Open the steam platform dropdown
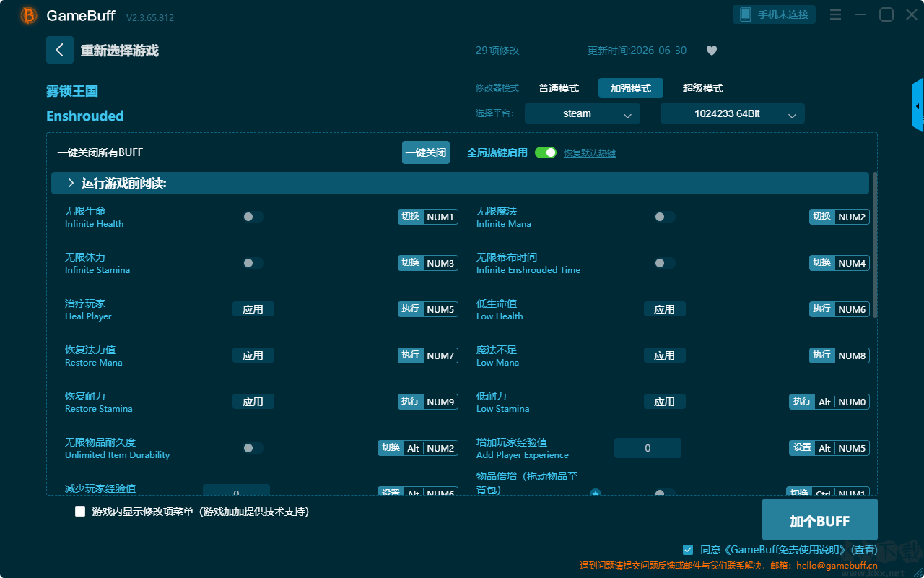Image resolution: width=924 pixels, height=578 pixels. (583, 113)
